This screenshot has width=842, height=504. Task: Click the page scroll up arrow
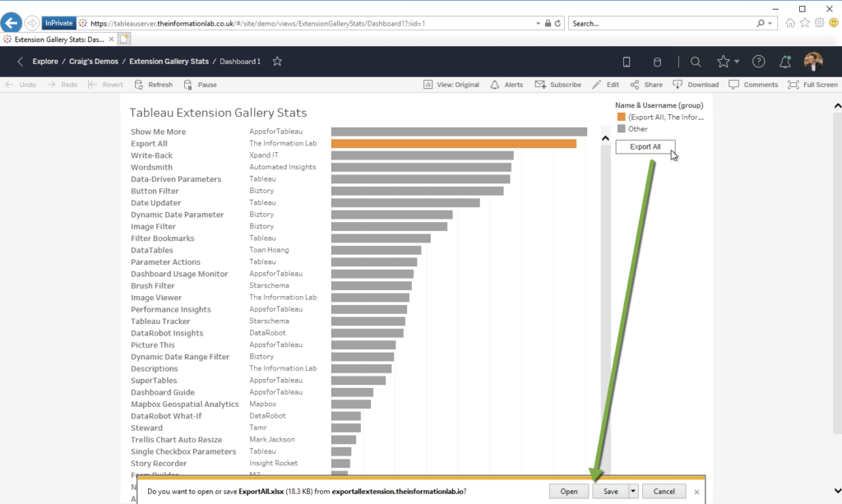[x=837, y=106]
